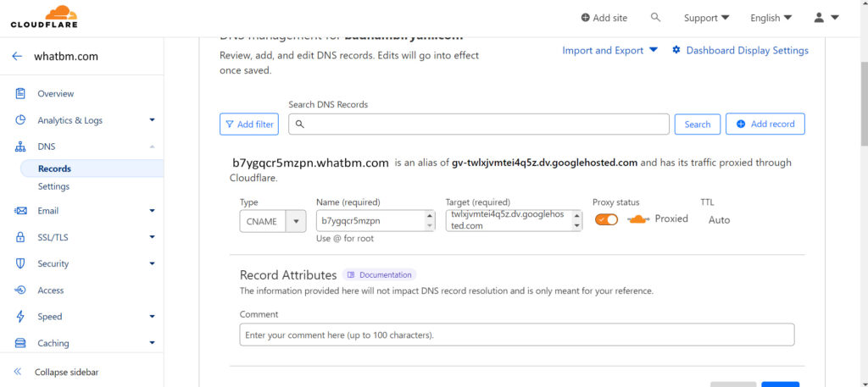Click Collapse sidebar
The height and width of the screenshot is (387, 868).
click(x=66, y=372)
